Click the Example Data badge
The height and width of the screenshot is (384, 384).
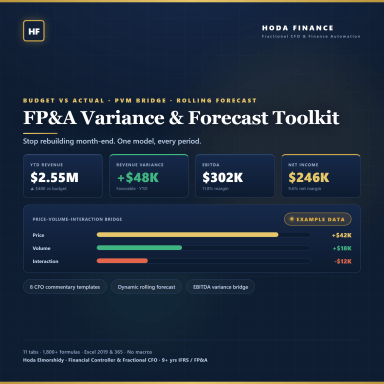tap(318, 219)
